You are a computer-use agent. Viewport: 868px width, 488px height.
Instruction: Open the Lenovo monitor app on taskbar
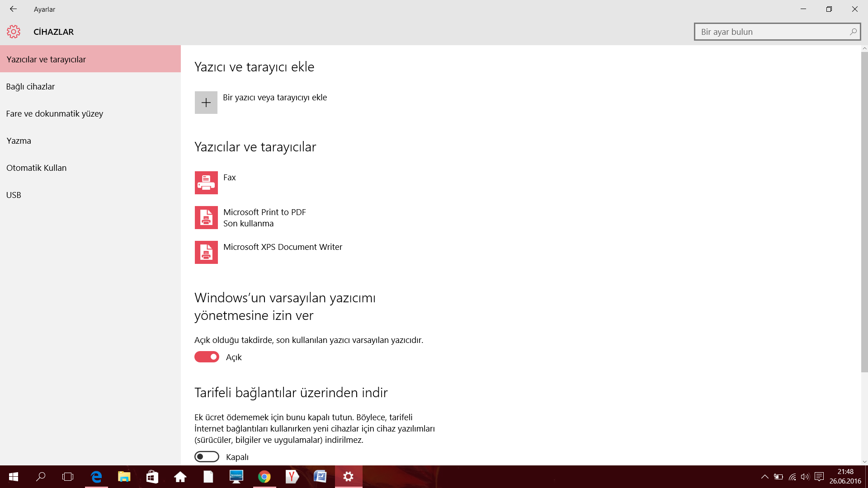(x=236, y=477)
